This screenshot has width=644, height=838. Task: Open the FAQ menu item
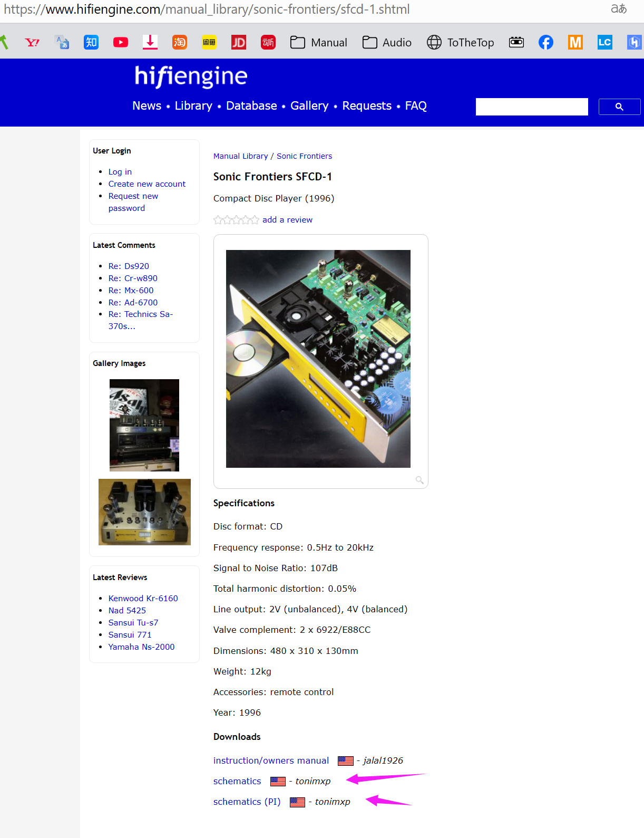coord(416,106)
